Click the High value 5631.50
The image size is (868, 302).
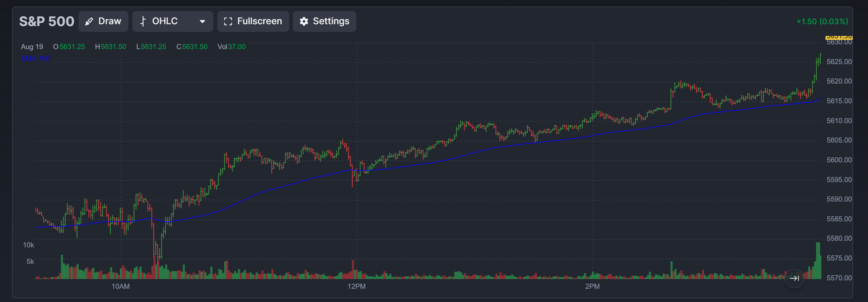point(114,47)
